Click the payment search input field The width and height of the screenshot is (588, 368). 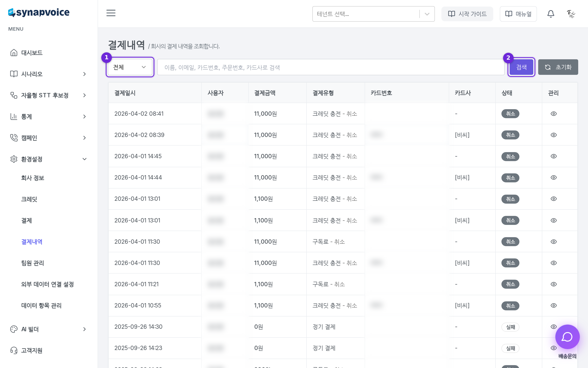[331, 67]
